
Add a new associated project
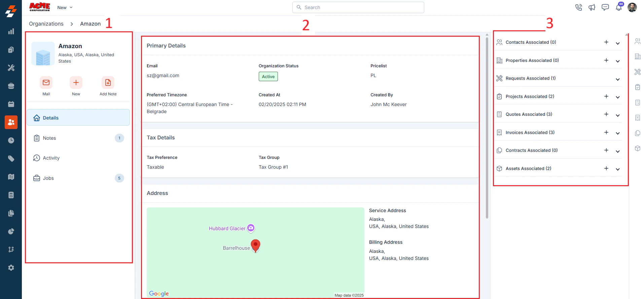point(606,96)
